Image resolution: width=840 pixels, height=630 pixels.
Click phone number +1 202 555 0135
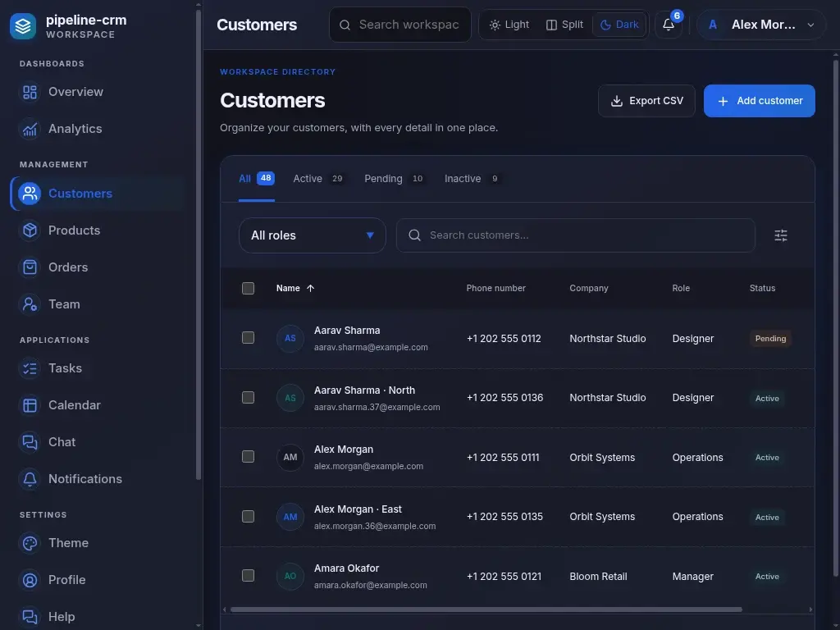pyautogui.click(x=504, y=517)
